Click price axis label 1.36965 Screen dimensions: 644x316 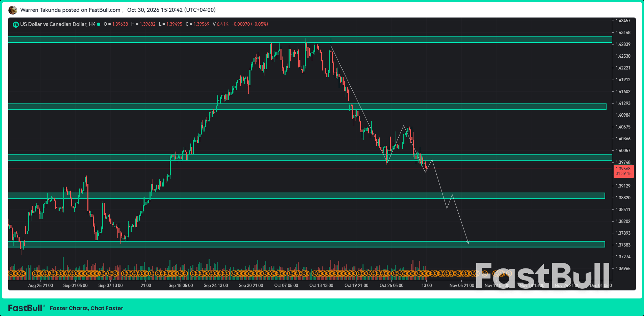(623, 268)
